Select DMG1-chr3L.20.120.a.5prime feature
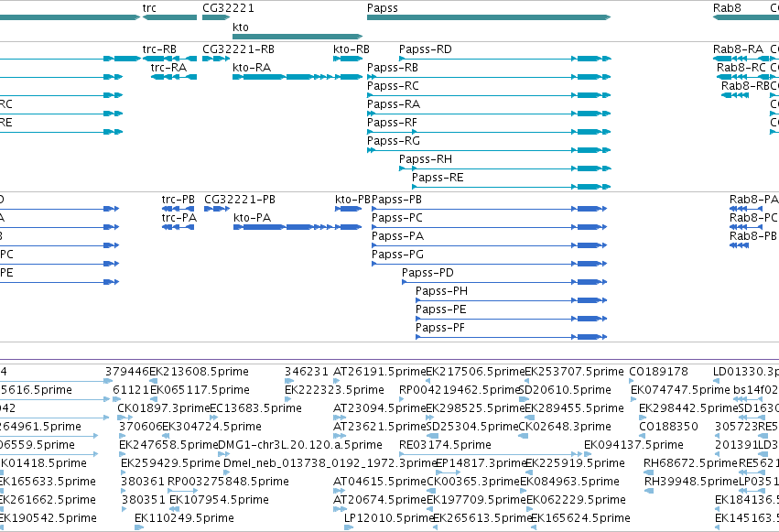 (x=223, y=454)
